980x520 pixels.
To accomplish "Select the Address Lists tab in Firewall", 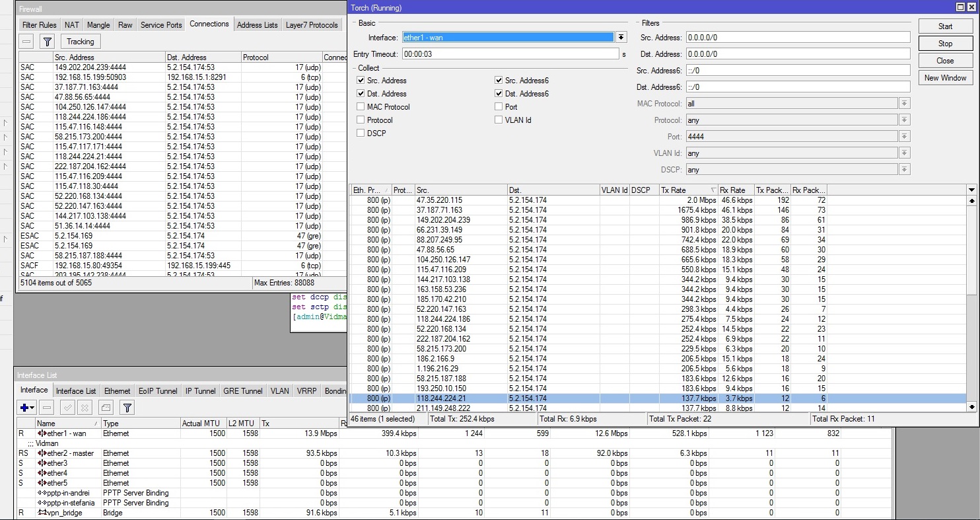I will point(258,25).
